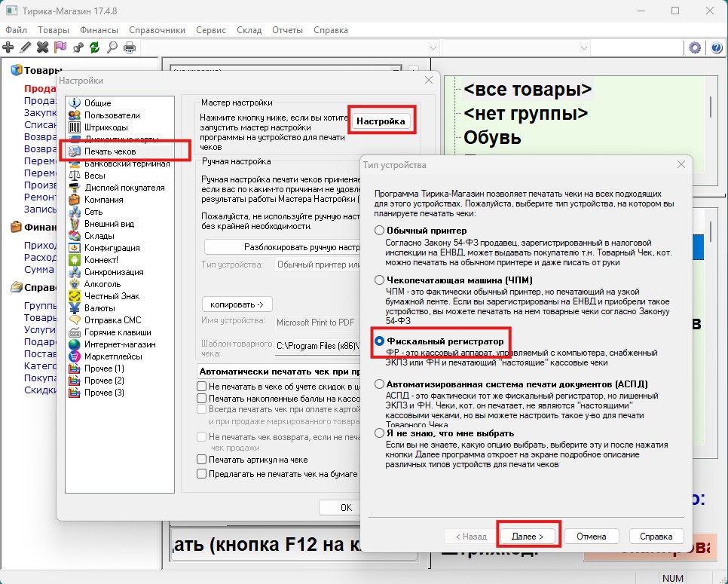This screenshot has height=584, width=728.
Task: Enable Печатать артикул на чеке checkbox
Action: 201,460
